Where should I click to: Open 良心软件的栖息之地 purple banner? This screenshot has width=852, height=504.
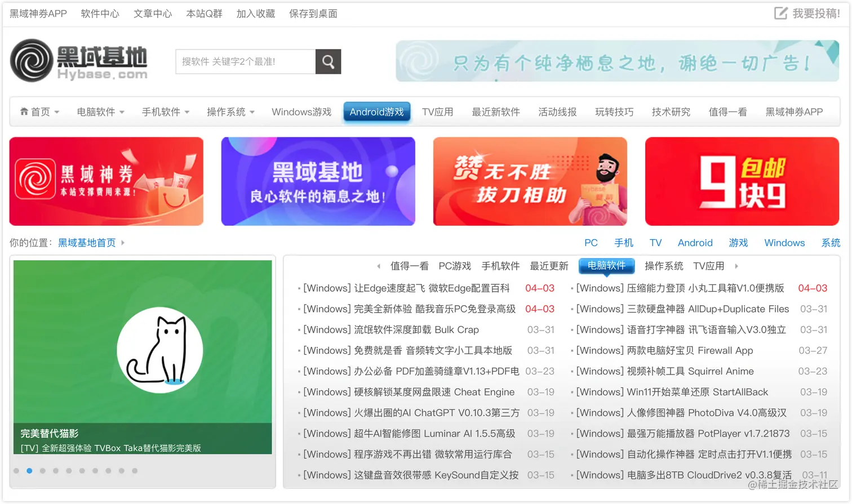point(318,181)
